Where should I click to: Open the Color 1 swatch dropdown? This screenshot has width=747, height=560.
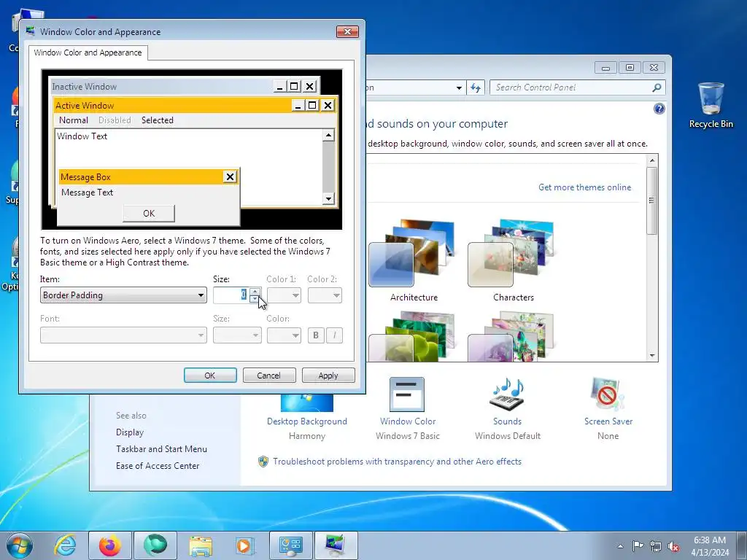pos(284,295)
